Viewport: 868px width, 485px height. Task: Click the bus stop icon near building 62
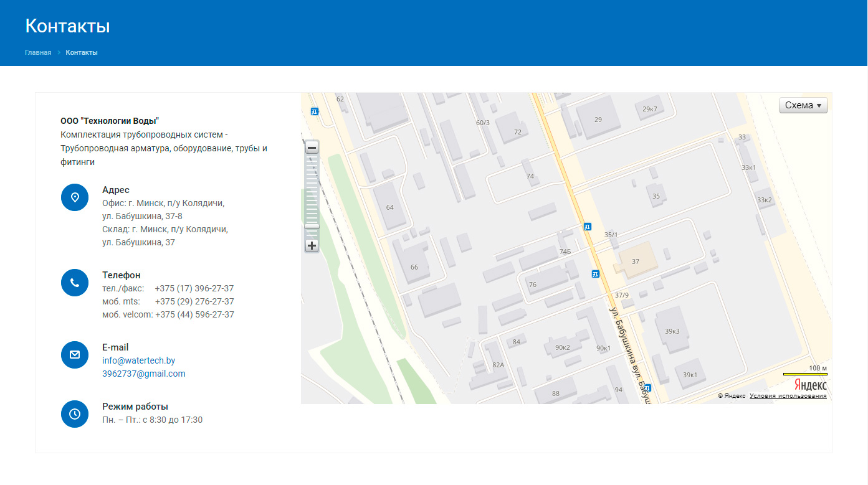pos(314,111)
